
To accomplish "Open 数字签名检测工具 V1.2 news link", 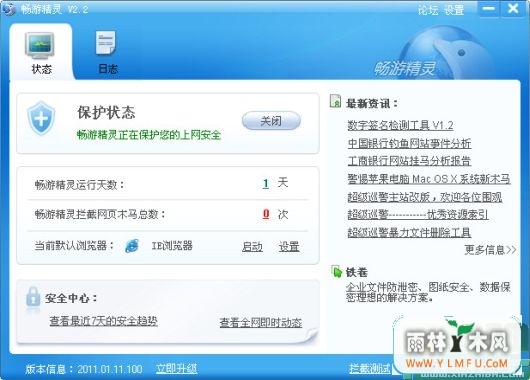I will pyautogui.click(x=400, y=125).
